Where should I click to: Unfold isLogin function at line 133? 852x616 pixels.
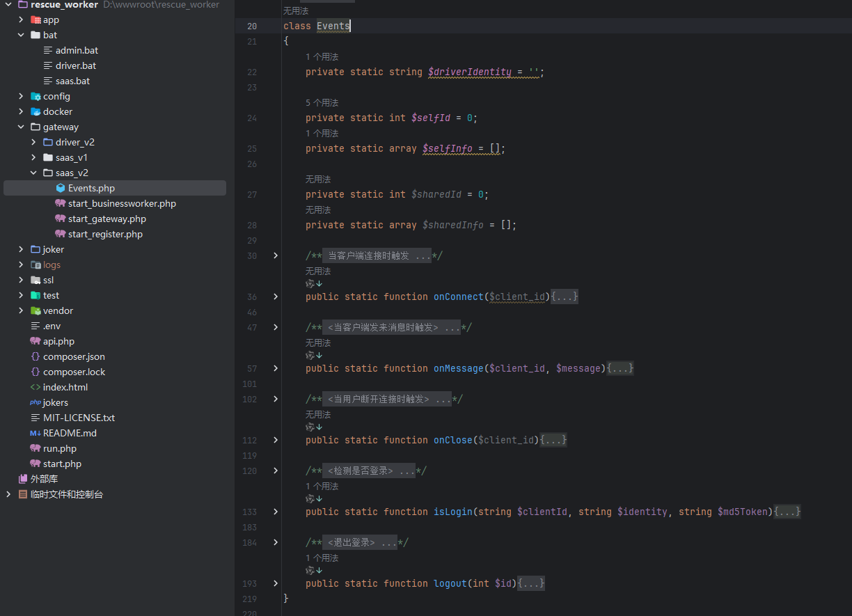coord(276,512)
